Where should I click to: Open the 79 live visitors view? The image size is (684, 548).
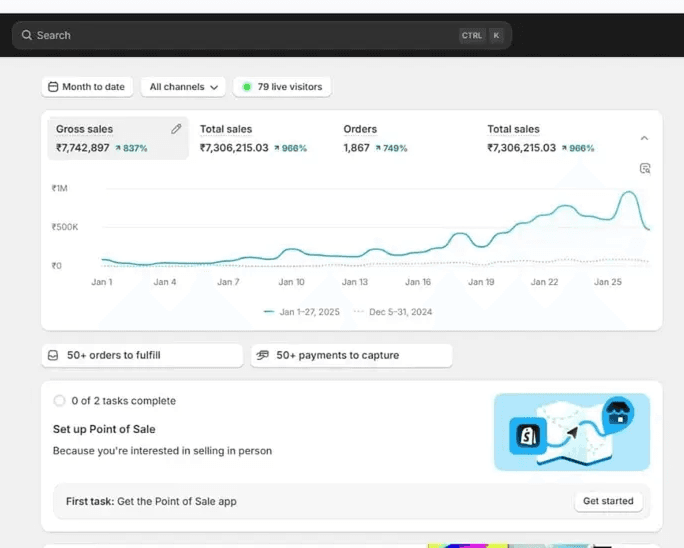[282, 87]
